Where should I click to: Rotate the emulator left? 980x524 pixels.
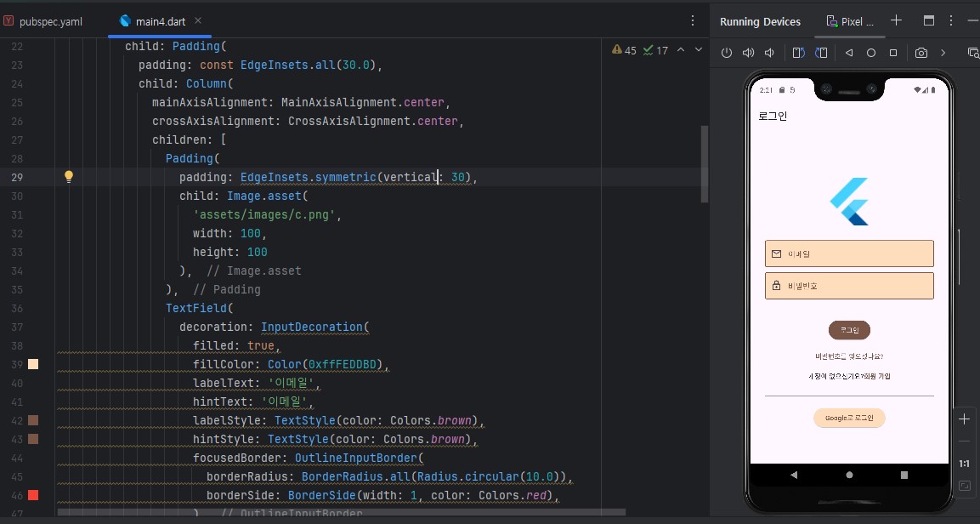click(799, 53)
